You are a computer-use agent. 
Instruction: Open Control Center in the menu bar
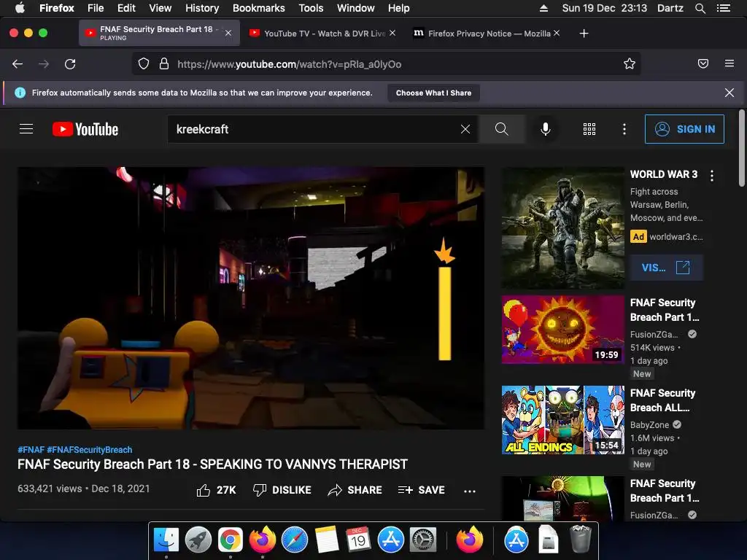(724, 8)
